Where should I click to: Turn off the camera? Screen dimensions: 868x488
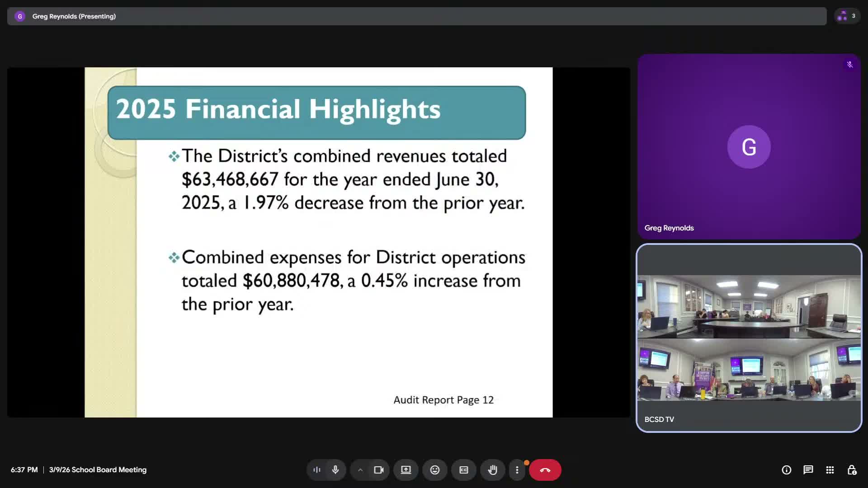pos(378,470)
